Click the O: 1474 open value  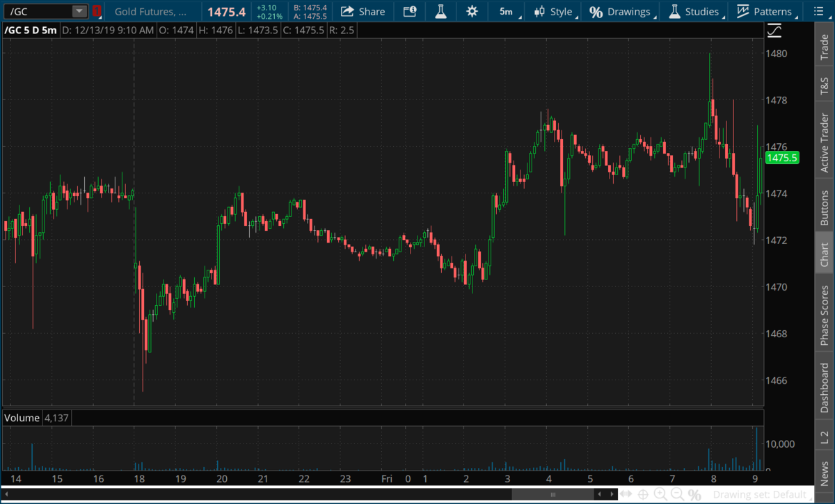[x=177, y=31]
